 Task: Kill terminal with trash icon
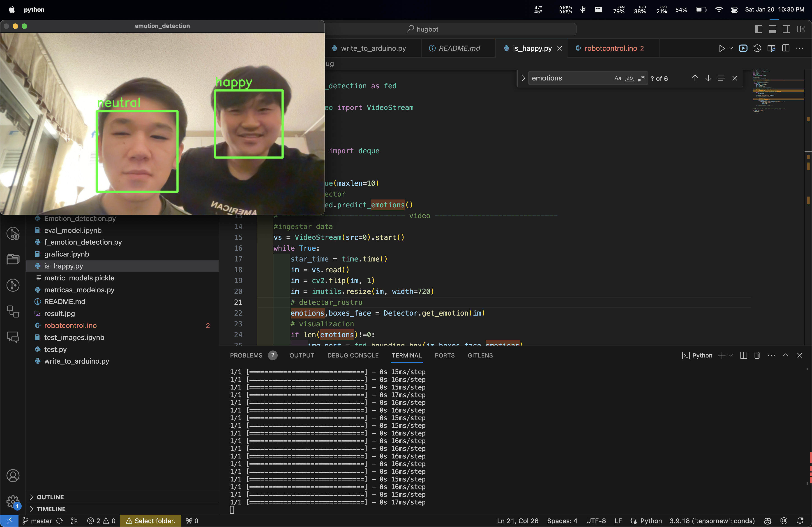(757, 355)
